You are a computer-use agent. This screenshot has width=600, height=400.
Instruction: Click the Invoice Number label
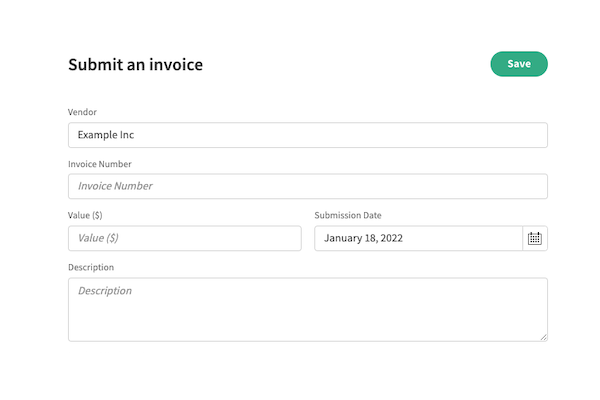tap(100, 164)
